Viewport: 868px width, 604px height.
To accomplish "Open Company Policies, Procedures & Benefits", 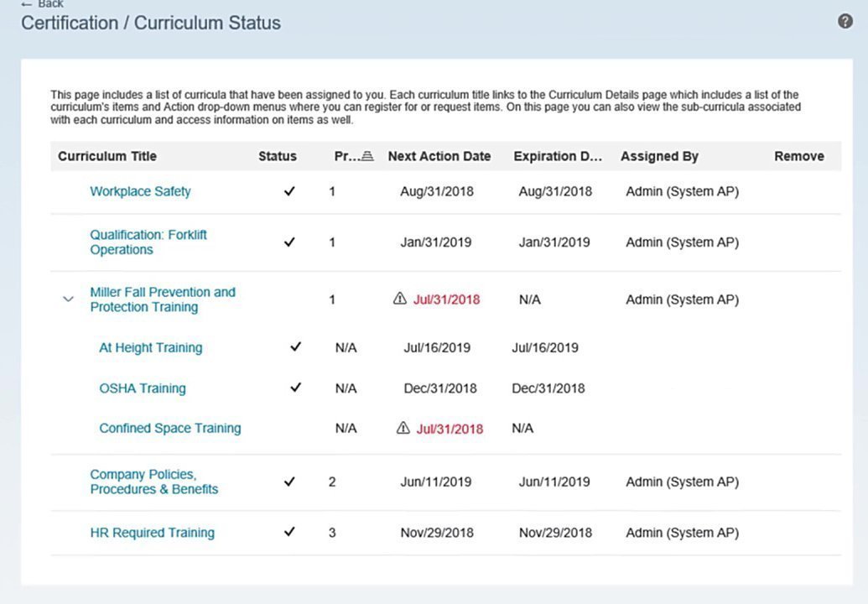I will pyautogui.click(x=154, y=482).
